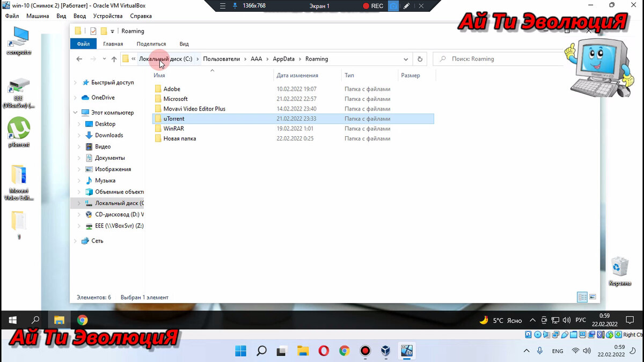Click the guest taskbar search magnifier
This screenshot has width=644, height=362.
(36, 320)
